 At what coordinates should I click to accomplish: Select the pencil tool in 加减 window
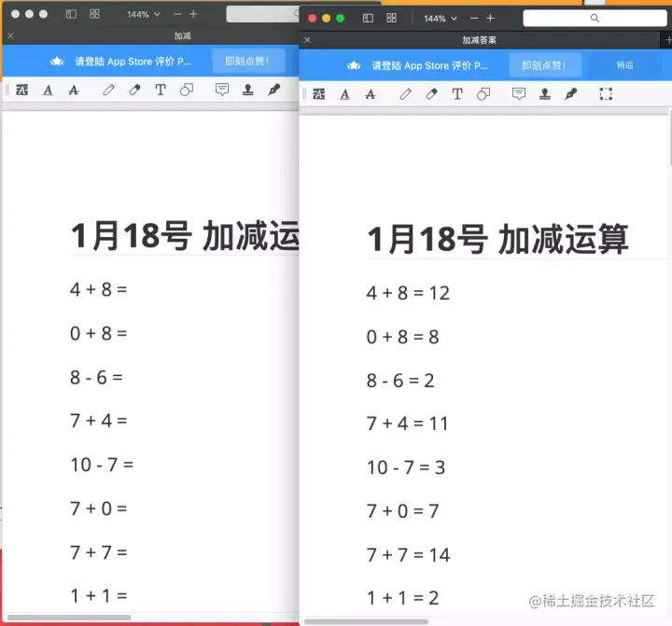tap(108, 90)
